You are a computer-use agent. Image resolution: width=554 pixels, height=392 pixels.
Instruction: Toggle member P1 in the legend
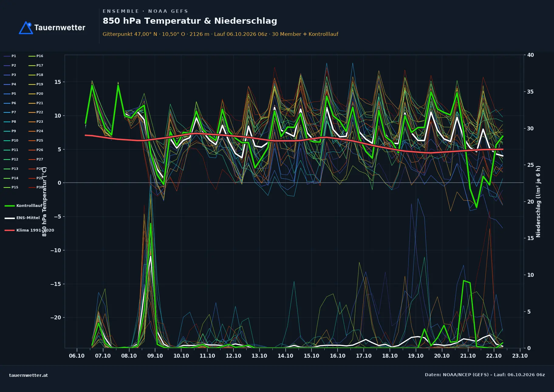coord(10,56)
